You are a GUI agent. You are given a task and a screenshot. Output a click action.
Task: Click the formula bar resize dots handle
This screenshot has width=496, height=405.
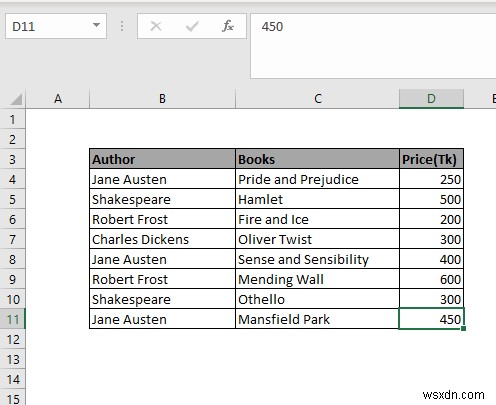[122, 26]
